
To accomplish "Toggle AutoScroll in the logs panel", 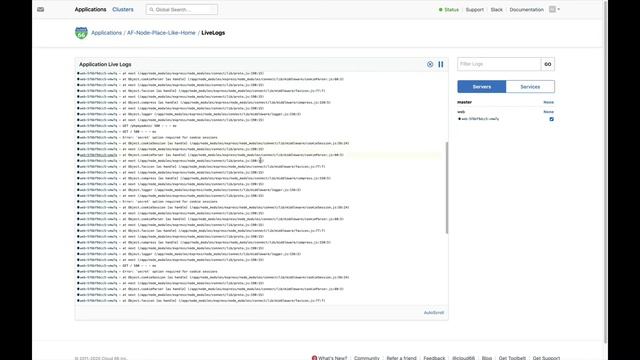I will [x=434, y=313].
